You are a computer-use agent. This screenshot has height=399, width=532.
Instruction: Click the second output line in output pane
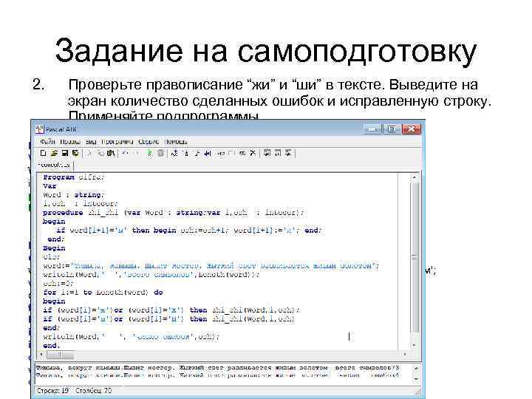[x=218, y=375]
